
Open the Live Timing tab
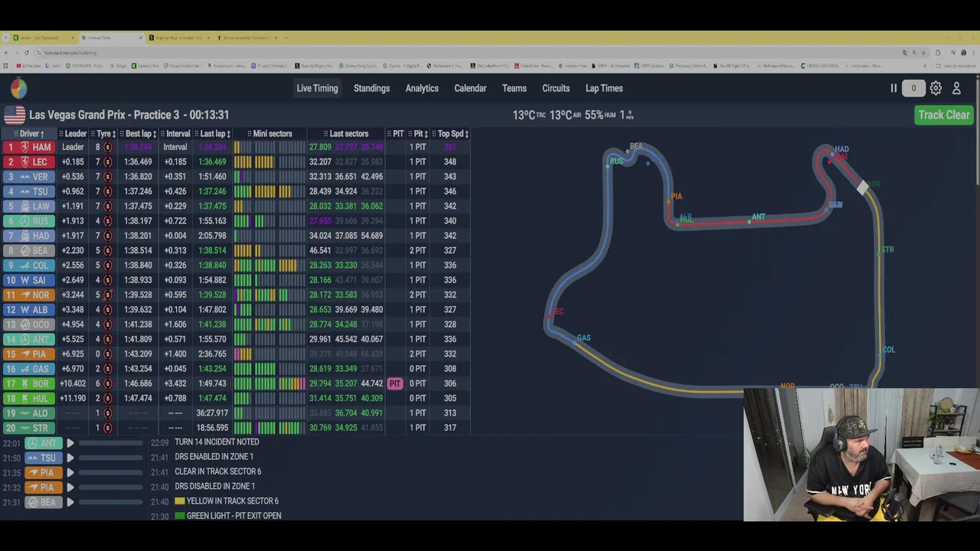click(317, 88)
